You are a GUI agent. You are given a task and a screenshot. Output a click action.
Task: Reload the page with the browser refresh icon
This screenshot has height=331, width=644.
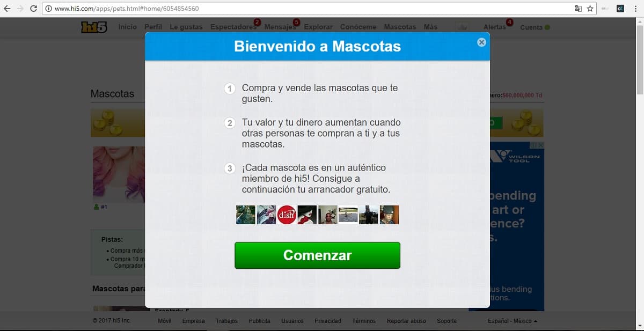click(33, 9)
